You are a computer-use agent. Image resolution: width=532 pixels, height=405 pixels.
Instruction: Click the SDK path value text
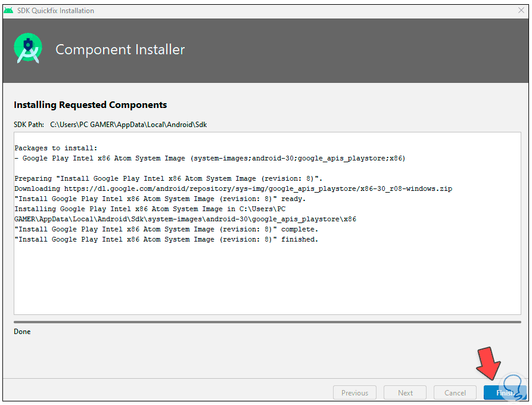pos(128,125)
